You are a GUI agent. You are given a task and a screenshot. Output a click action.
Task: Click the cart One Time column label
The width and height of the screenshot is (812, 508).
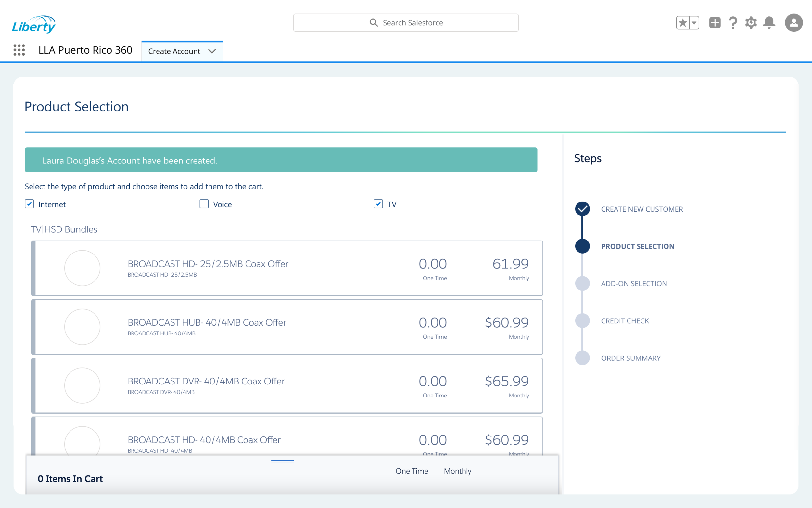[412, 471]
